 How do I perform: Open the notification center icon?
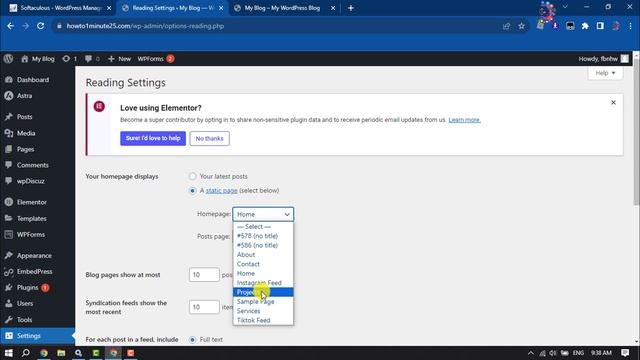click(625, 353)
